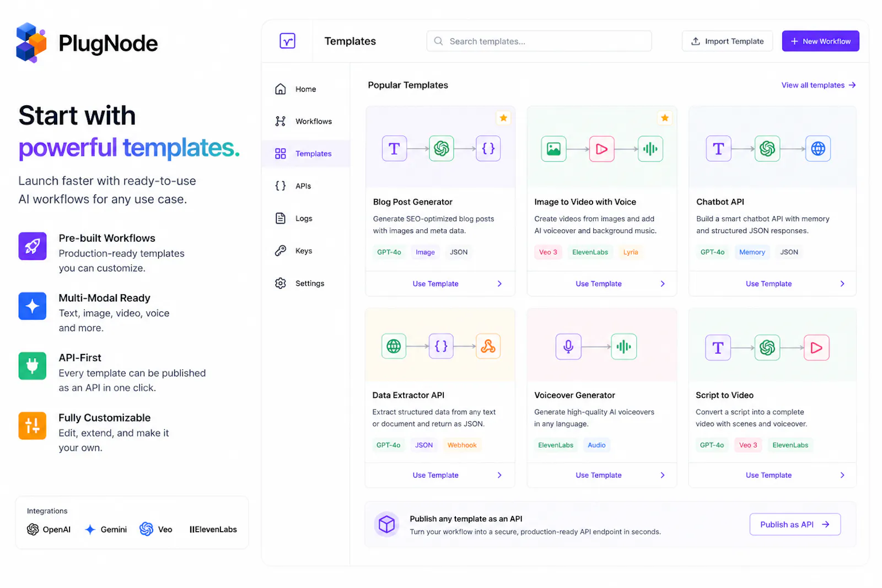Click the New Workflow button
This screenshot has width=882, height=588.
point(820,41)
